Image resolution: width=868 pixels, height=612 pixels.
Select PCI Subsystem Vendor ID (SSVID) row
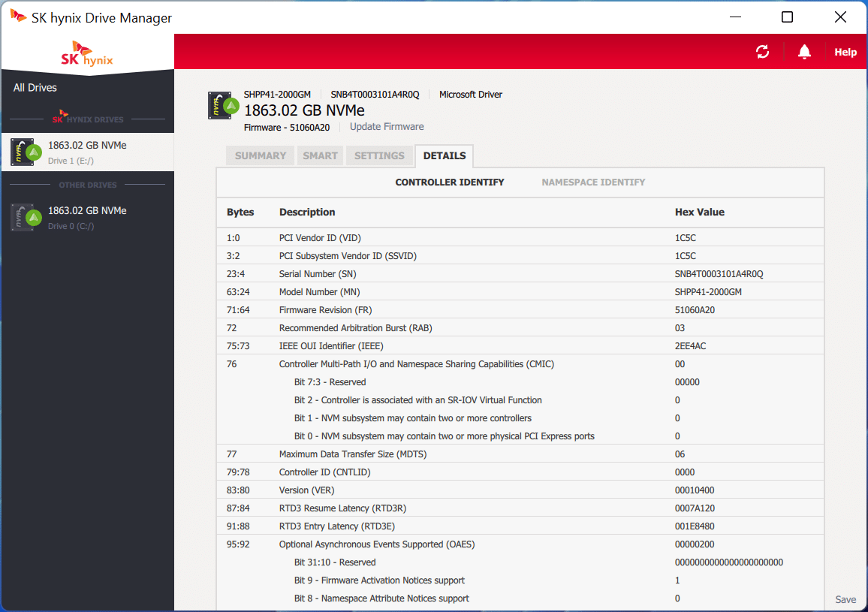(520, 256)
